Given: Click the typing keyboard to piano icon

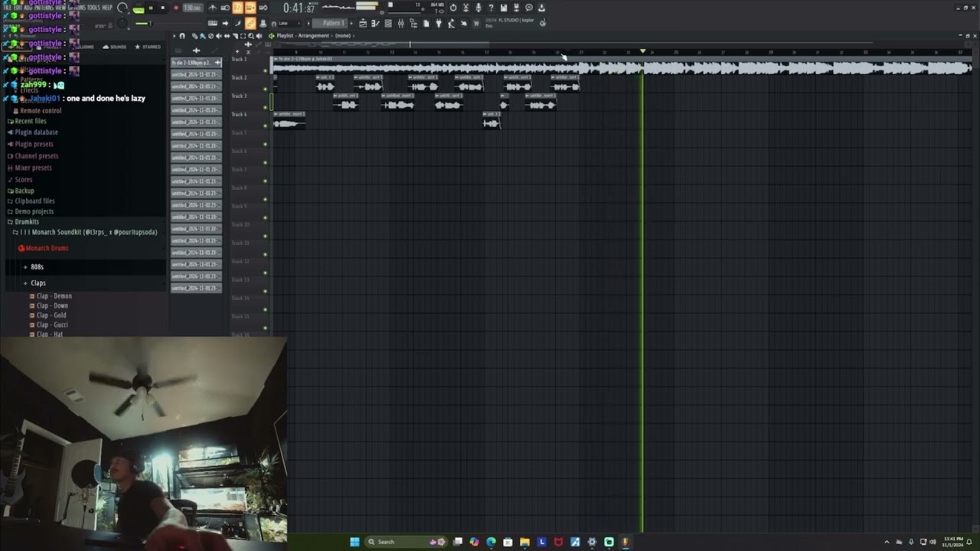Looking at the screenshot, I should 213,23.
